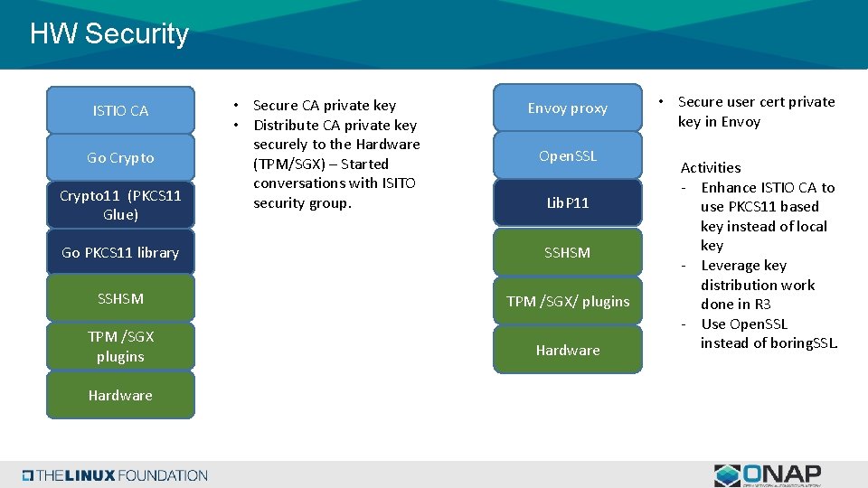This screenshot has width=868, height=488.
Task: Click the 'Use OpenSSL' activity line
Action: click(x=744, y=324)
